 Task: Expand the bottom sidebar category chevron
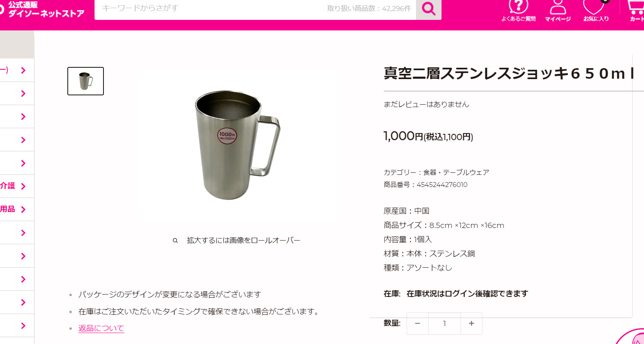[23, 325]
